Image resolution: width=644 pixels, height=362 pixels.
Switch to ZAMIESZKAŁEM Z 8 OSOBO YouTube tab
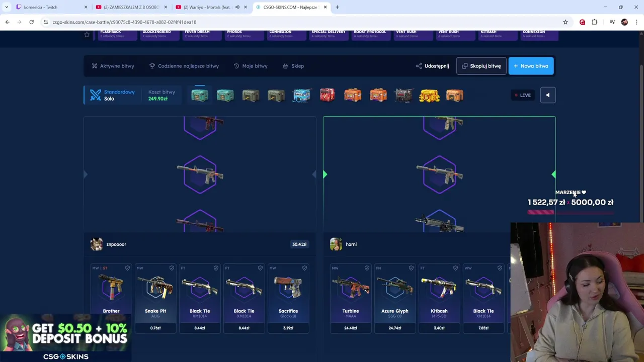point(131,7)
